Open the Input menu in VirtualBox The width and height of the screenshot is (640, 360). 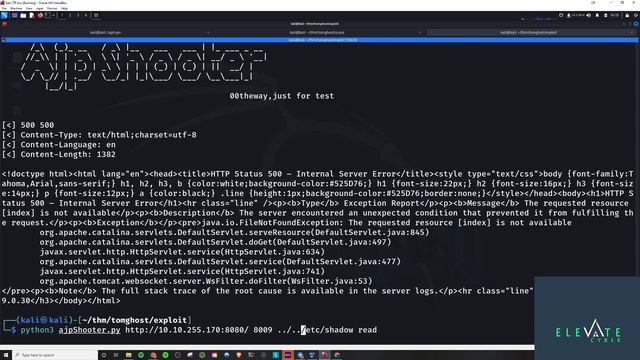[40, 8]
